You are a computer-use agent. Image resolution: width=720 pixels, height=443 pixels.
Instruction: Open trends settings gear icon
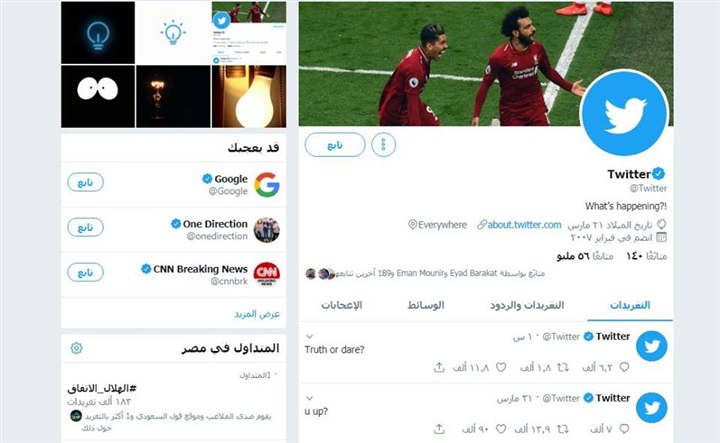click(76, 348)
